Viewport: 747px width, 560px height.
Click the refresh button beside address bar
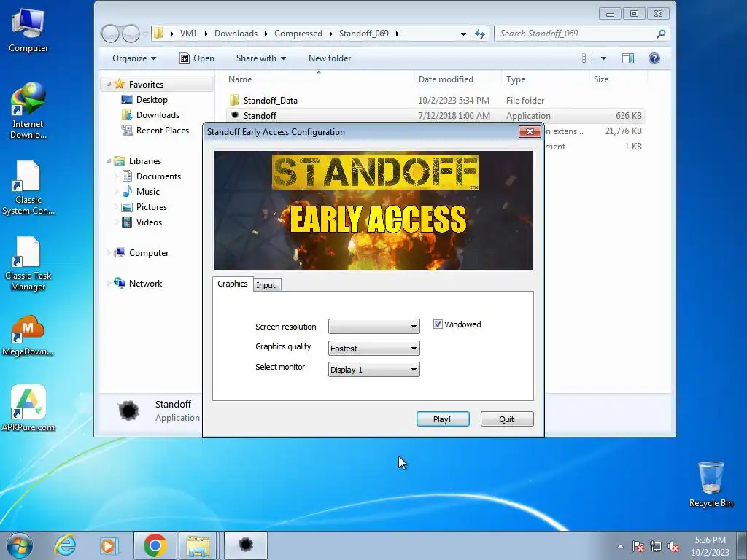coord(480,34)
